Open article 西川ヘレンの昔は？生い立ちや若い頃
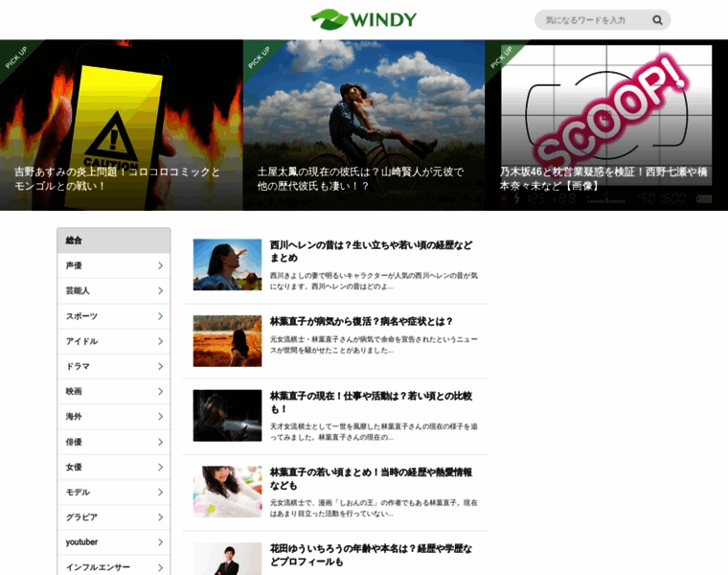 click(371, 251)
